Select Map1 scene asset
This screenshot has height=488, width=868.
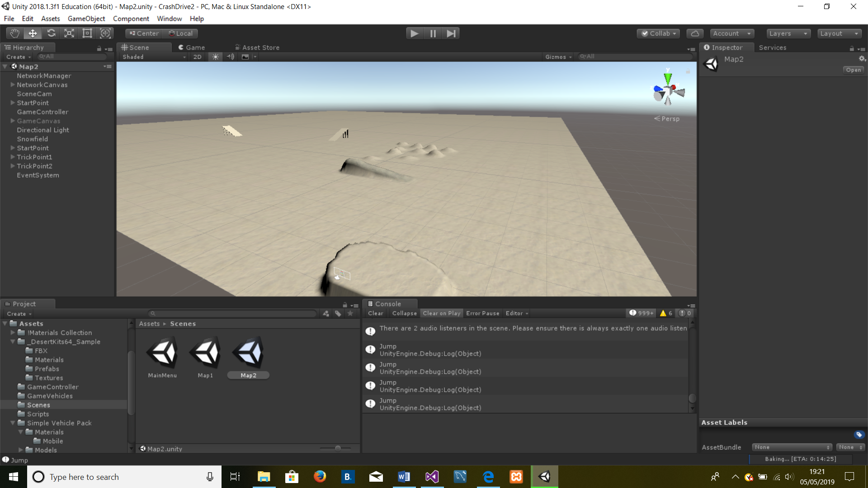[205, 357]
